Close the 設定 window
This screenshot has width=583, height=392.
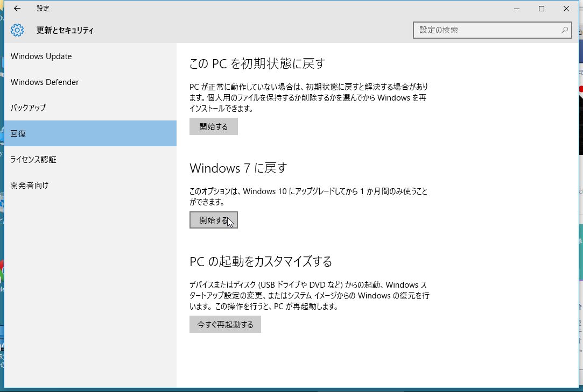click(x=566, y=9)
